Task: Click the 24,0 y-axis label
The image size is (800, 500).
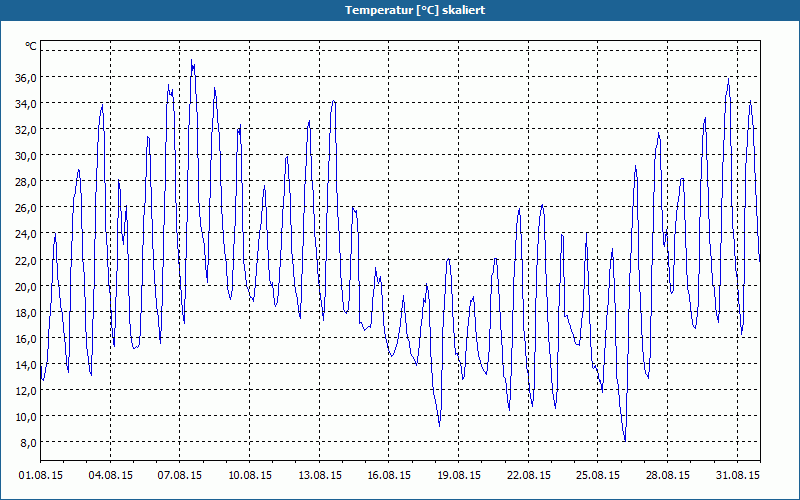Action: (26, 234)
